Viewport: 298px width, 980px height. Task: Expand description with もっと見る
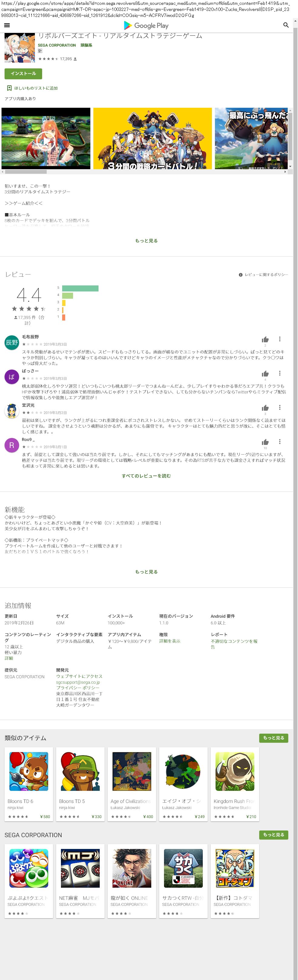[x=146, y=241]
